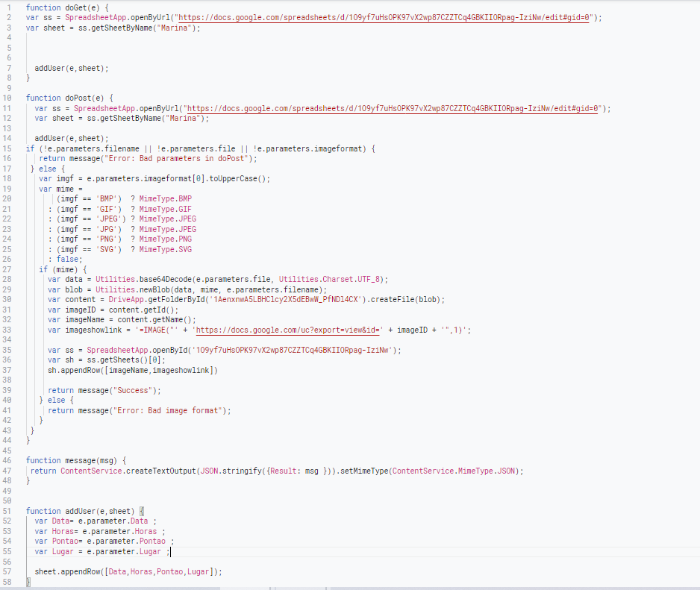This screenshot has height=590, width=700.
Task: Click the sh.appendRow([imageName,imageshowlink]) line
Action: coord(132,370)
